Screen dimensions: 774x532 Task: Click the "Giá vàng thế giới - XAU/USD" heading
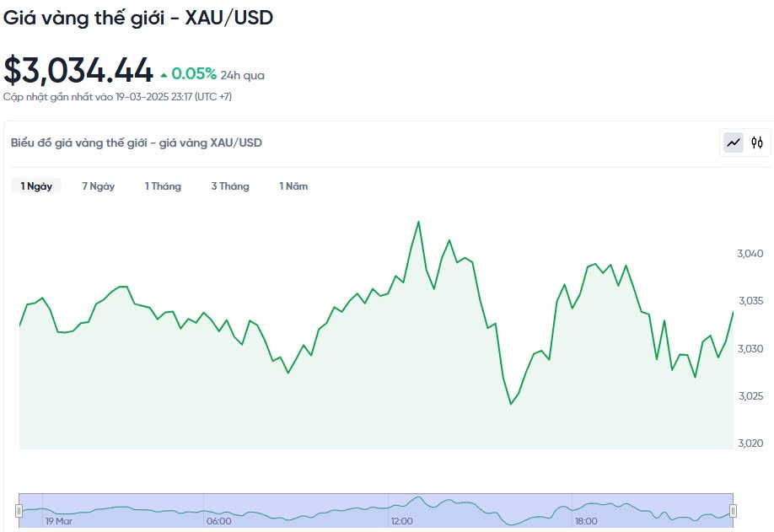point(138,17)
